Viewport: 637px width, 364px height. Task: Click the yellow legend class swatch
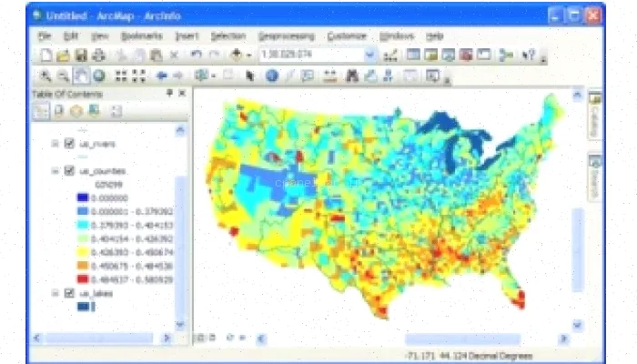(83, 252)
